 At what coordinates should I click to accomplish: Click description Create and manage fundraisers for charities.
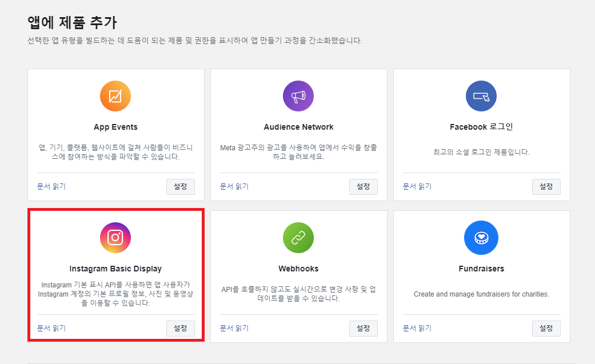coord(481,294)
